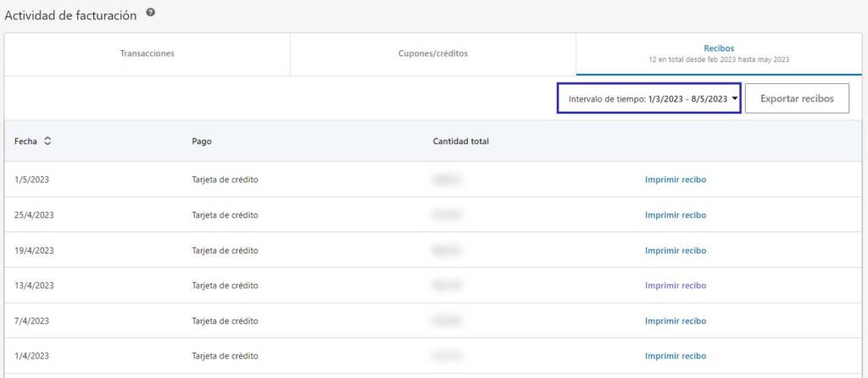Viewport: 868px width, 378px height.
Task: Print the 1/4/2023 receipt
Action: (x=675, y=356)
